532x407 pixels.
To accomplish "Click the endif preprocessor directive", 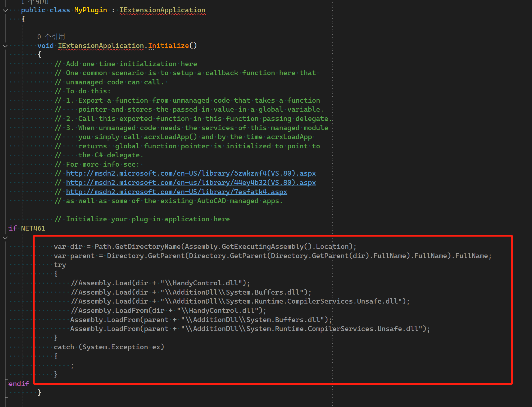I will pyautogui.click(x=19, y=384).
